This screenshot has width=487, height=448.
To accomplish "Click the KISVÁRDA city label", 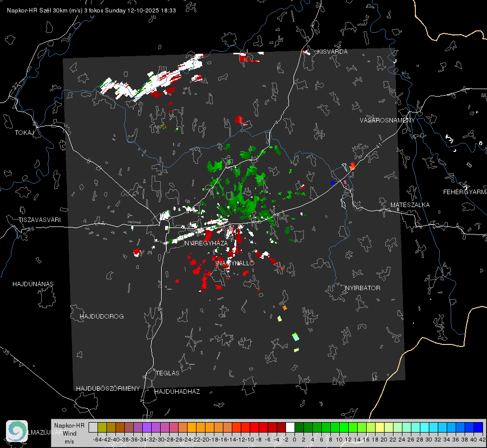I will [332, 52].
